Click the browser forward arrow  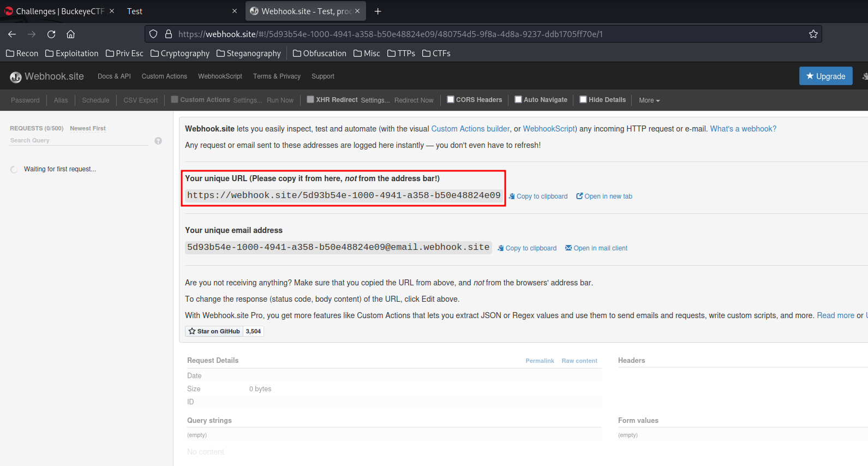coord(32,34)
